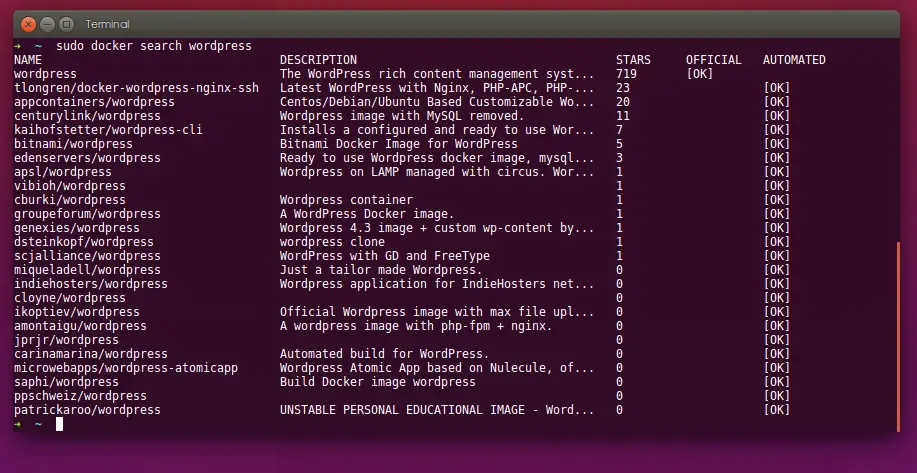Click the official wordpress image name
This screenshot has height=473, width=917.
[x=45, y=74]
